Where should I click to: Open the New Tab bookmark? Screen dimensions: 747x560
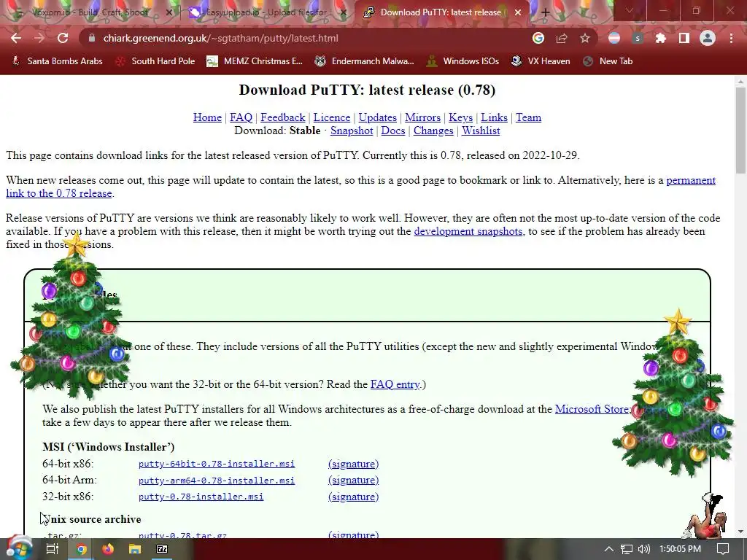click(x=608, y=61)
